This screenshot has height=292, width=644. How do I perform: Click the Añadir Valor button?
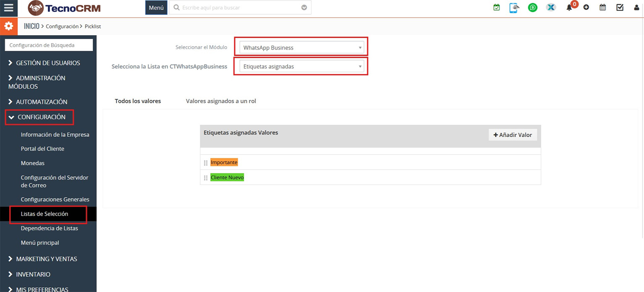[x=513, y=135]
